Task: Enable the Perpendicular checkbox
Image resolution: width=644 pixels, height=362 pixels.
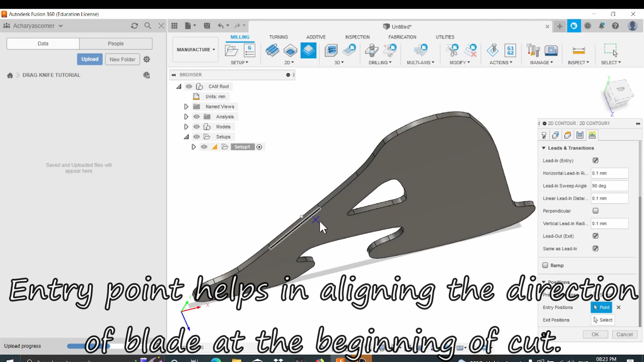Action: pos(595,211)
